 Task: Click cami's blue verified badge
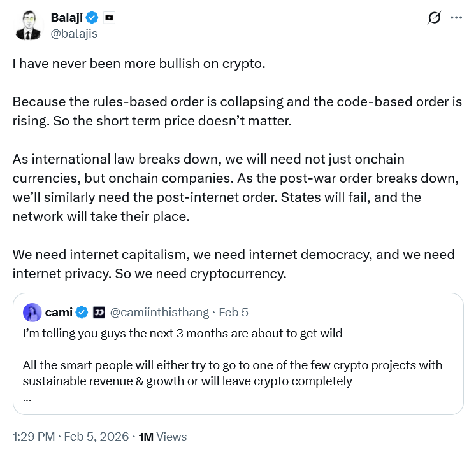(x=82, y=313)
